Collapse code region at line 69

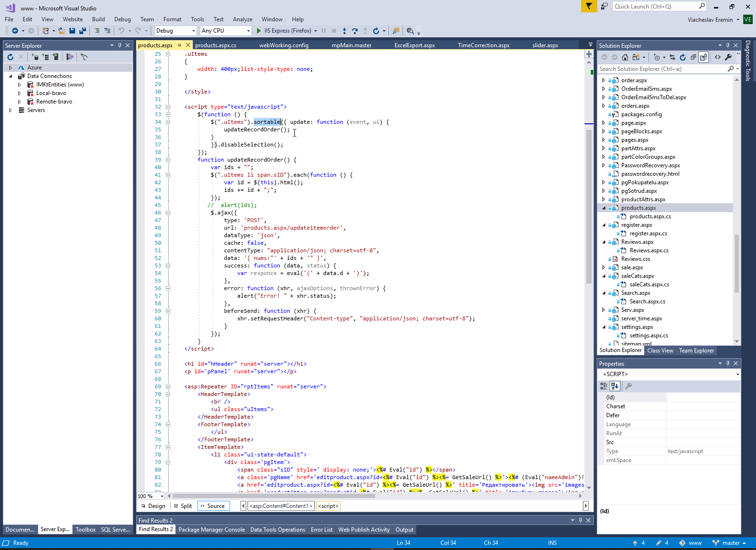[168, 387]
